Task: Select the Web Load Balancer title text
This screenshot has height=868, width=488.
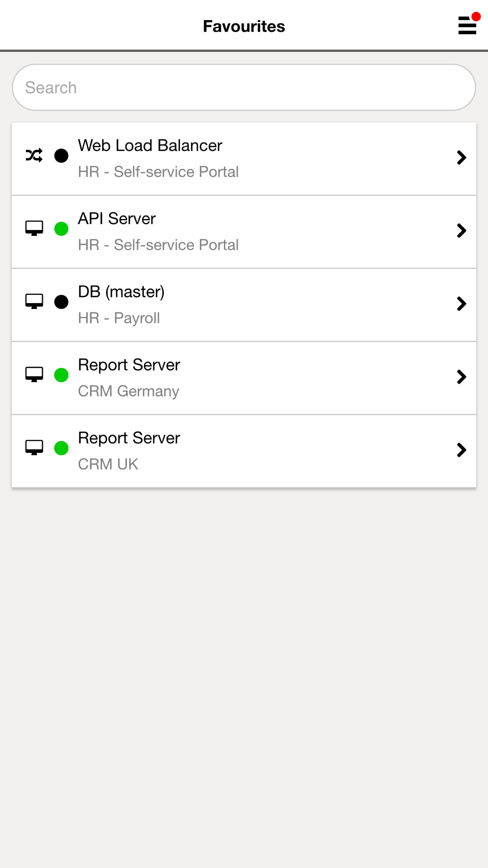Action: point(150,145)
